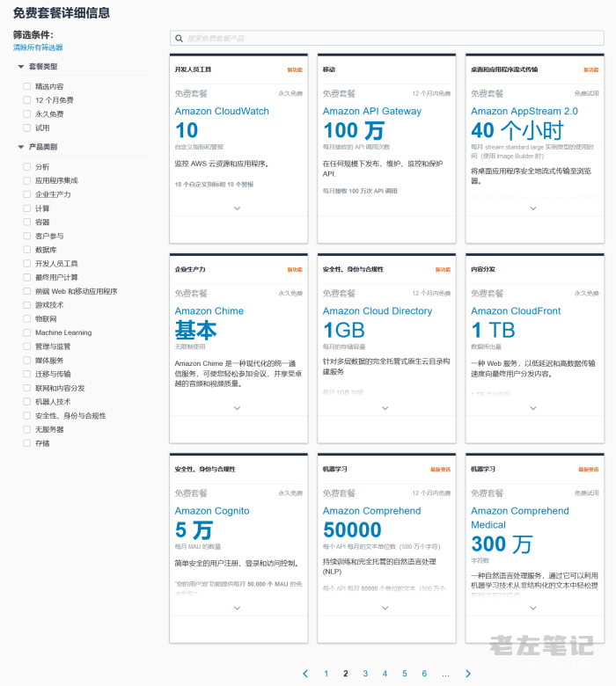The width and height of the screenshot is (616, 686).
Task: Expand the Amazon CloudWatch card chevron
Action: click(x=238, y=208)
